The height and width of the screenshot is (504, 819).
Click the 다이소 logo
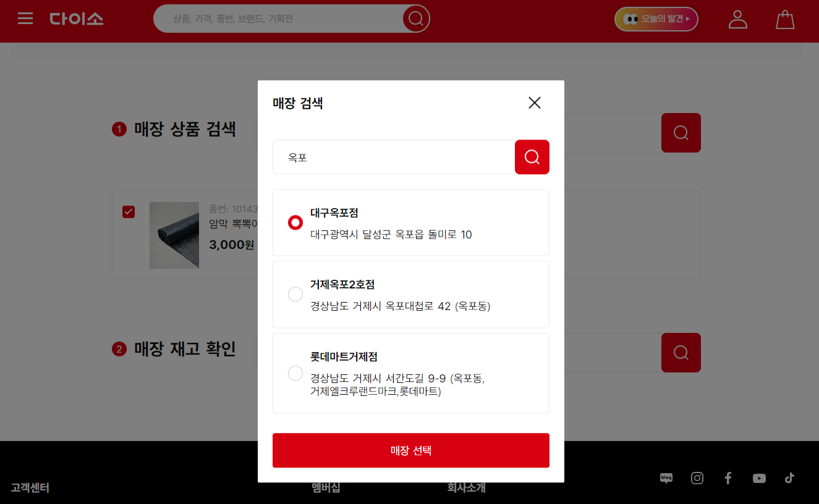click(x=77, y=19)
